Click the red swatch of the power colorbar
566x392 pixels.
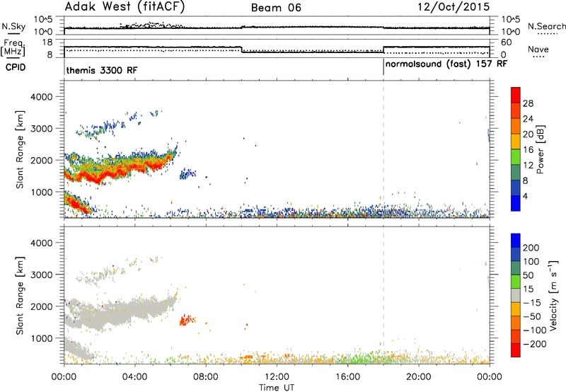click(516, 96)
